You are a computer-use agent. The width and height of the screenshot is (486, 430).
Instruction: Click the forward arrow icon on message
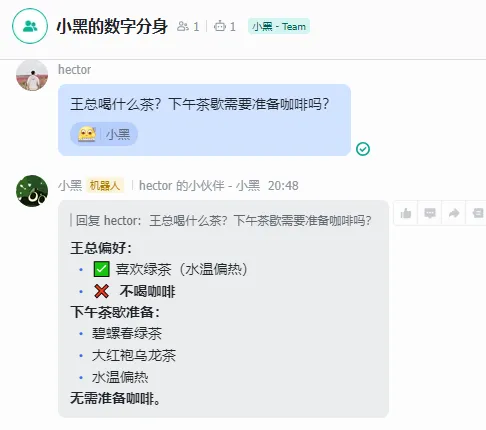tap(454, 213)
